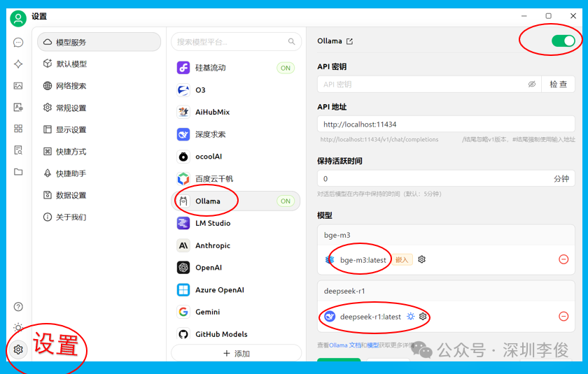588x374 pixels.
Task: Click the 检查 API key button
Action: point(558,84)
